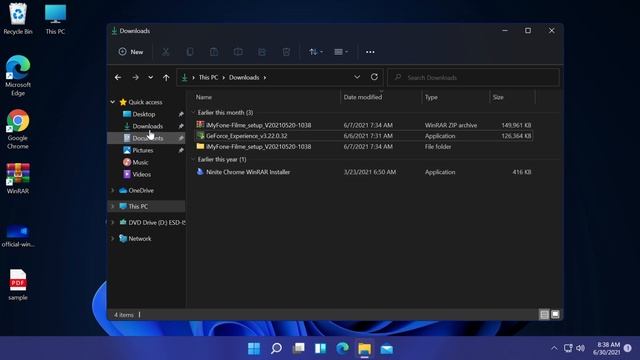640x360 pixels.
Task: Select the iMyFone-Filme file folder
Action: [364, 147]
